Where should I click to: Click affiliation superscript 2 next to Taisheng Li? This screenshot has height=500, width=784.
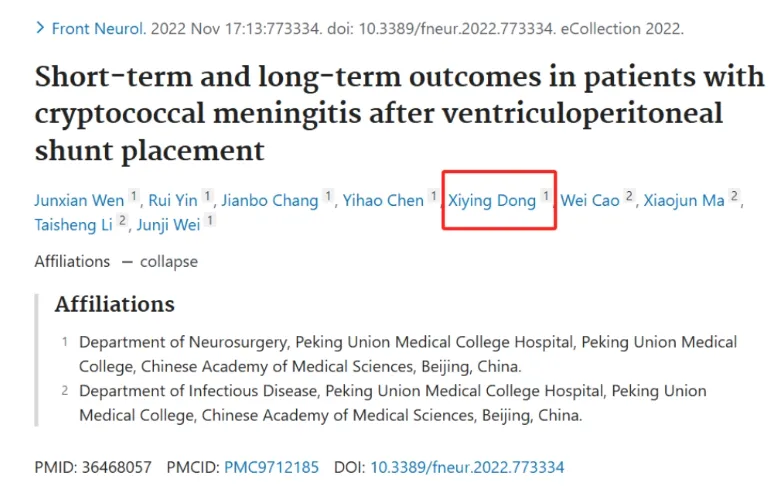click(x=122, y=220)
